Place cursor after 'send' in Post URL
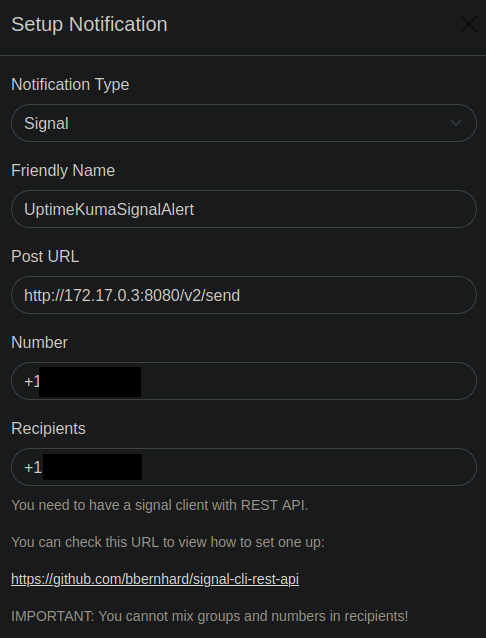Image resolution: width=486 pixels, height=638 pixels. click(241, 296)
